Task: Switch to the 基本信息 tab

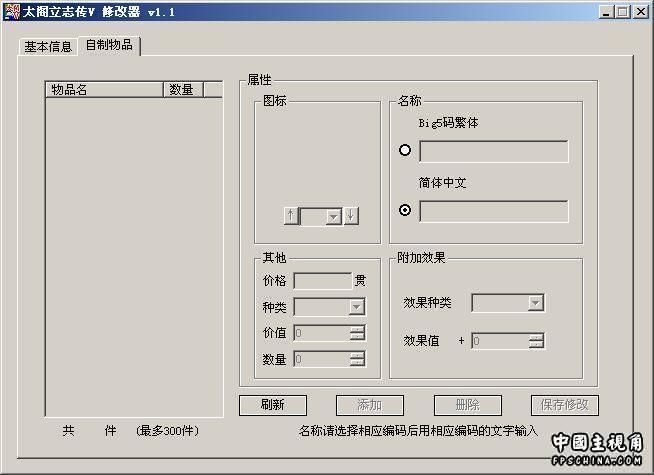Action: tap(48, 46)
